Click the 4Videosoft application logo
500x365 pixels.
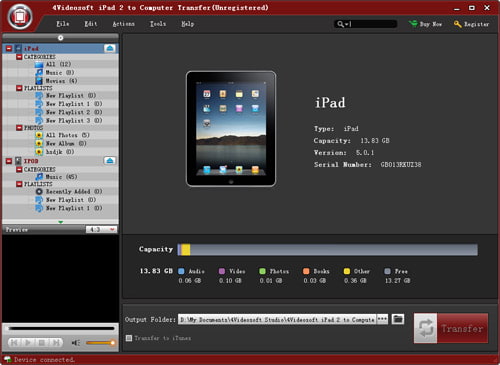[20, 17]
